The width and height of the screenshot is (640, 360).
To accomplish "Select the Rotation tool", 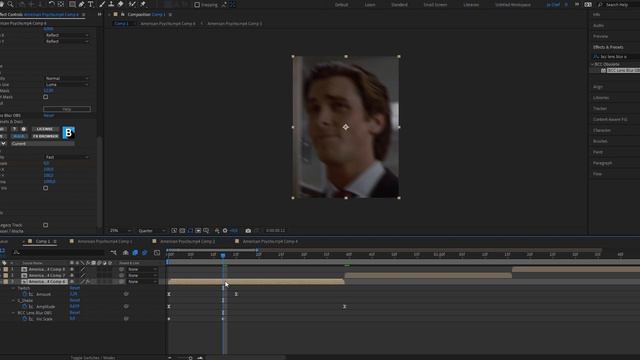I will pos(51,4).
